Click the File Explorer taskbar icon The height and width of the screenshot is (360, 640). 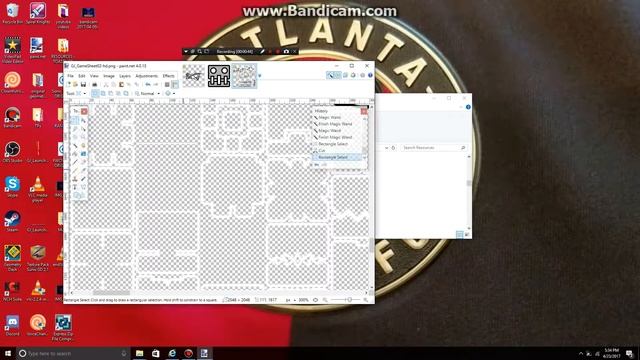140,353
